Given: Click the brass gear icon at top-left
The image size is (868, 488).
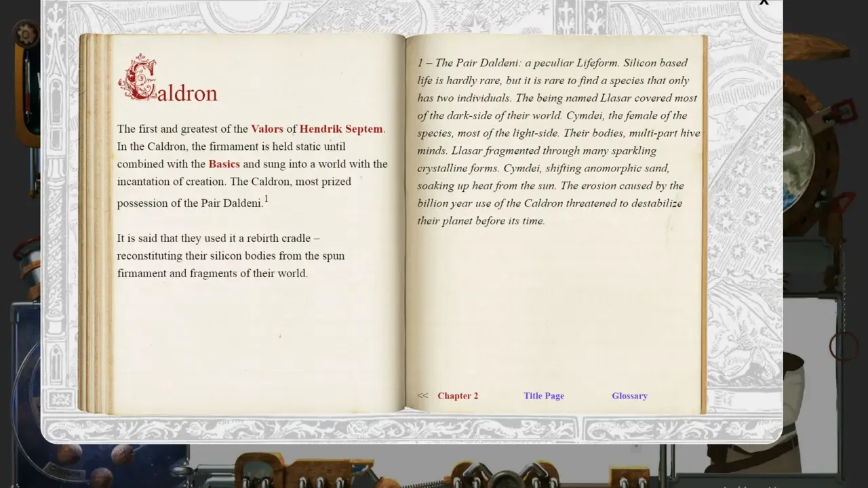Looking at the screenshot, I should (26, 33).
